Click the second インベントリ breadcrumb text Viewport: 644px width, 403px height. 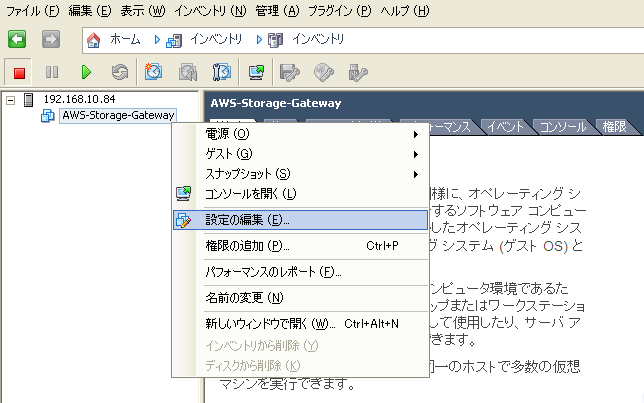(x=318, y=39)
